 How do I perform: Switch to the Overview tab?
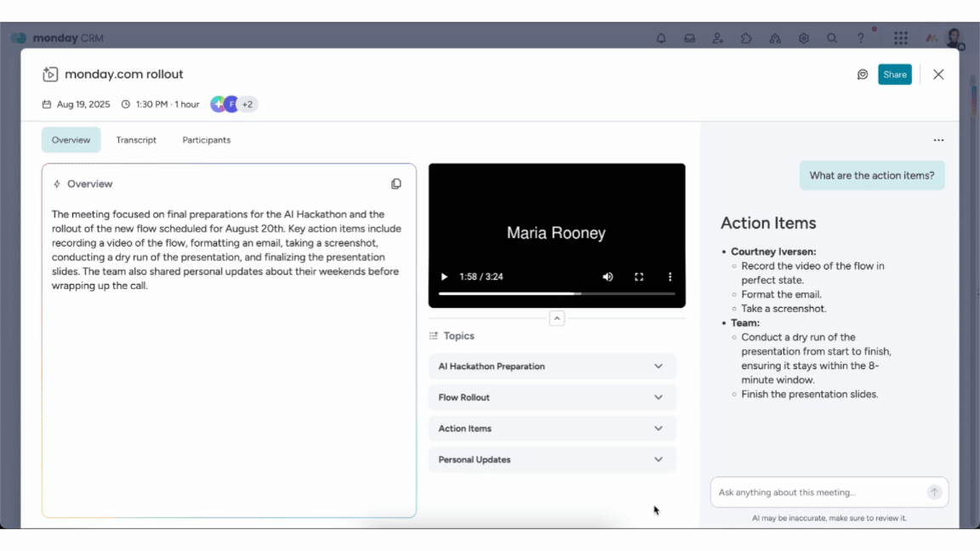pyautogui.click(x=71, y=140)
